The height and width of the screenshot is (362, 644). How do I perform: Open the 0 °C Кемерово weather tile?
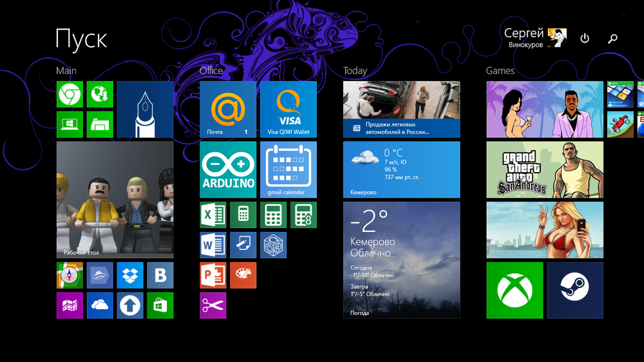402,169
